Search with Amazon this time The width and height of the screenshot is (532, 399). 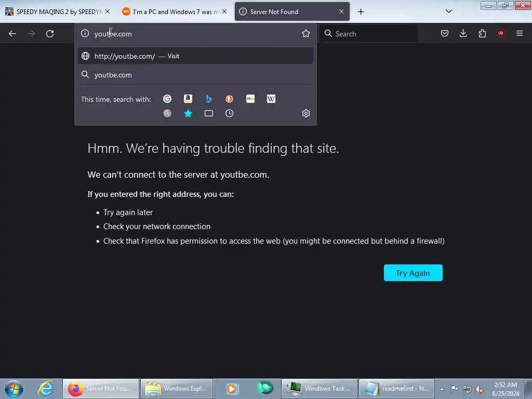click(188, 99)
